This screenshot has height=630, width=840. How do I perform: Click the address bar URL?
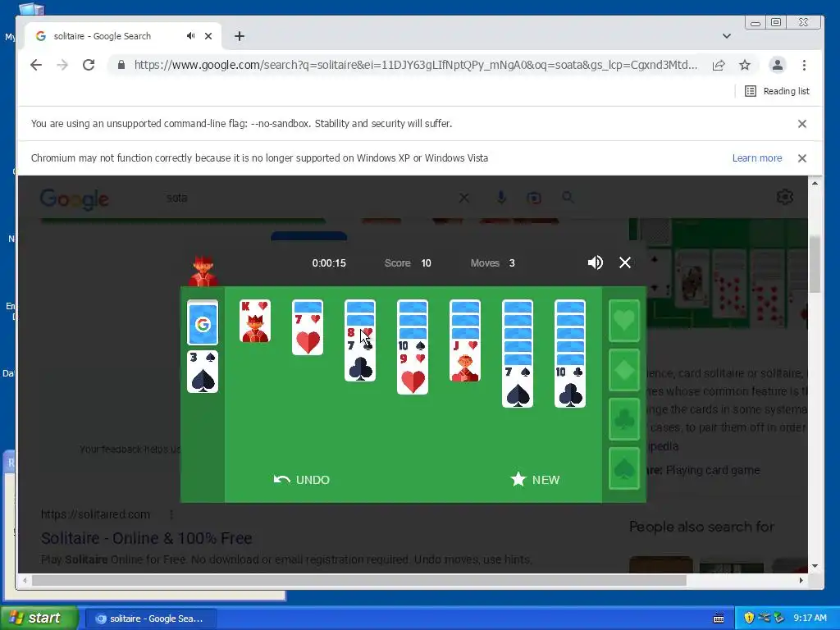point(415,65)
